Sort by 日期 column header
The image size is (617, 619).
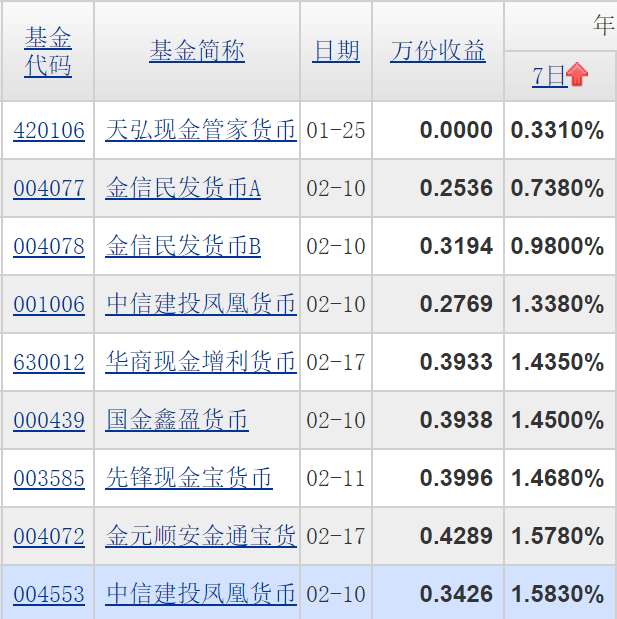pyautogui.click(x=336, y=51)
